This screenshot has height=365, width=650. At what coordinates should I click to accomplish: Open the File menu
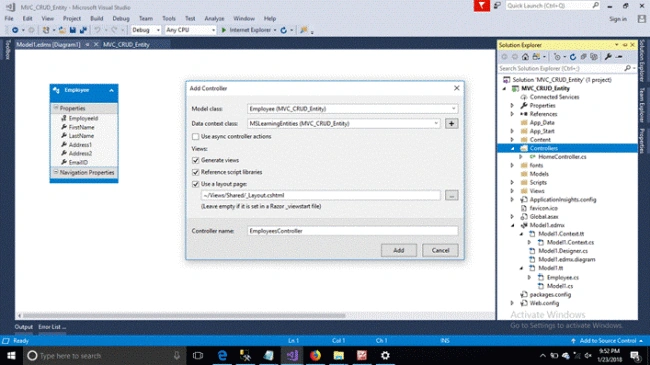pyautogui.click(x=9, y=19)
